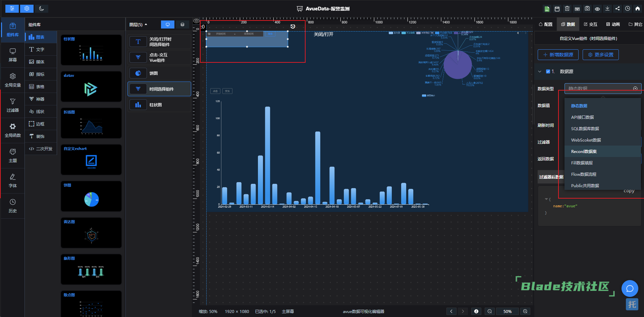Click the 50% zoom level field
644x317 pixels.
coord(507,311)
